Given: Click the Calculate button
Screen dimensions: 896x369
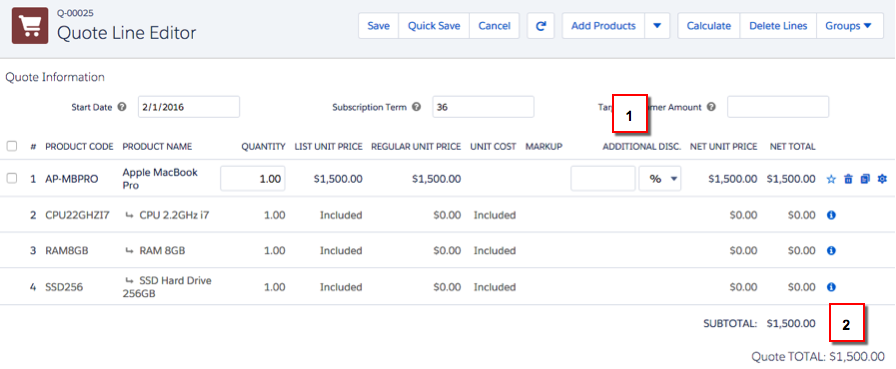Looking at the screenshot, I should [709, 26].
